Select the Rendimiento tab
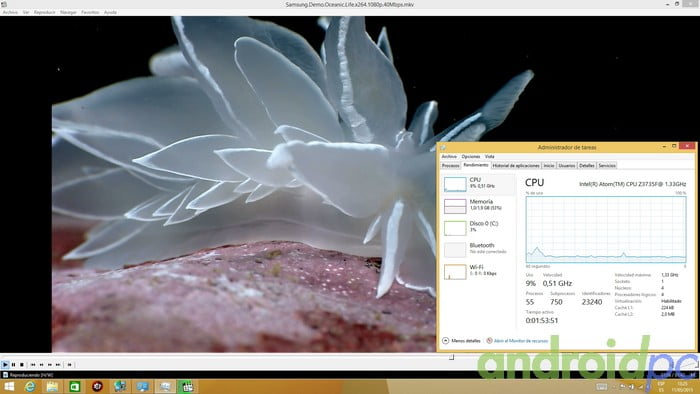Image resolution: width=700 pixels, height=394 pixels. pos(476,165)
